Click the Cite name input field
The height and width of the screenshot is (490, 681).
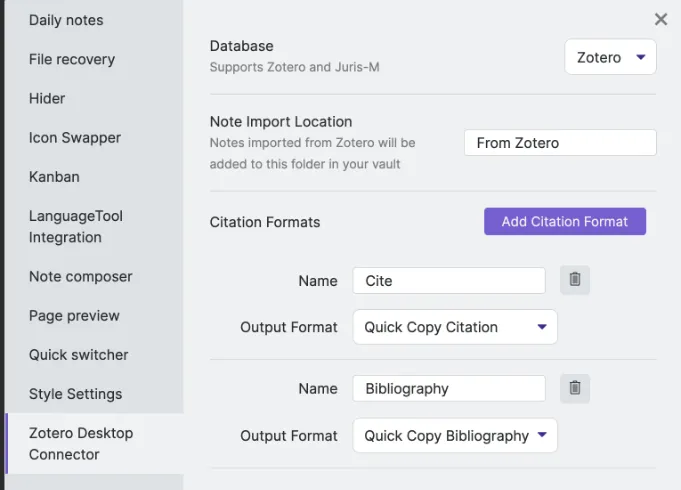pos(449,281)
